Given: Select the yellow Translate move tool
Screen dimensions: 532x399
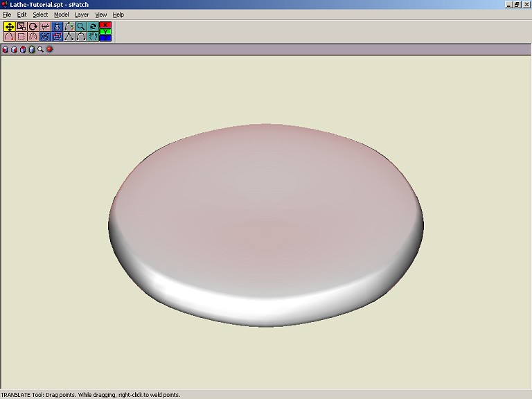Looking at the screenshot, I should click(9, 26).
